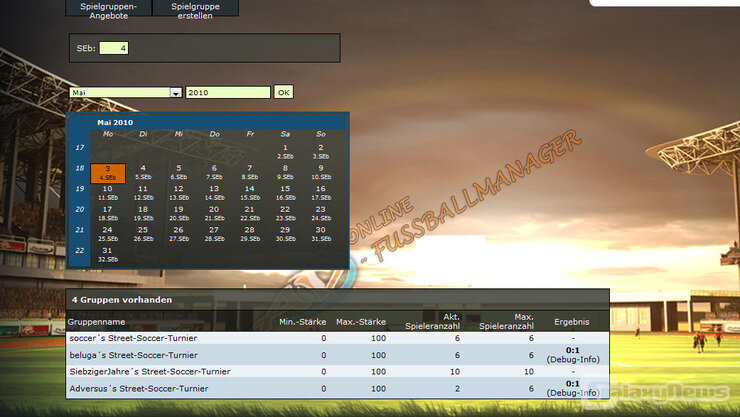The image size is (740, 417).
Task: Select calendar day 24 (25.SEb)
Action: pyautogui.click(x=108, y=234)
